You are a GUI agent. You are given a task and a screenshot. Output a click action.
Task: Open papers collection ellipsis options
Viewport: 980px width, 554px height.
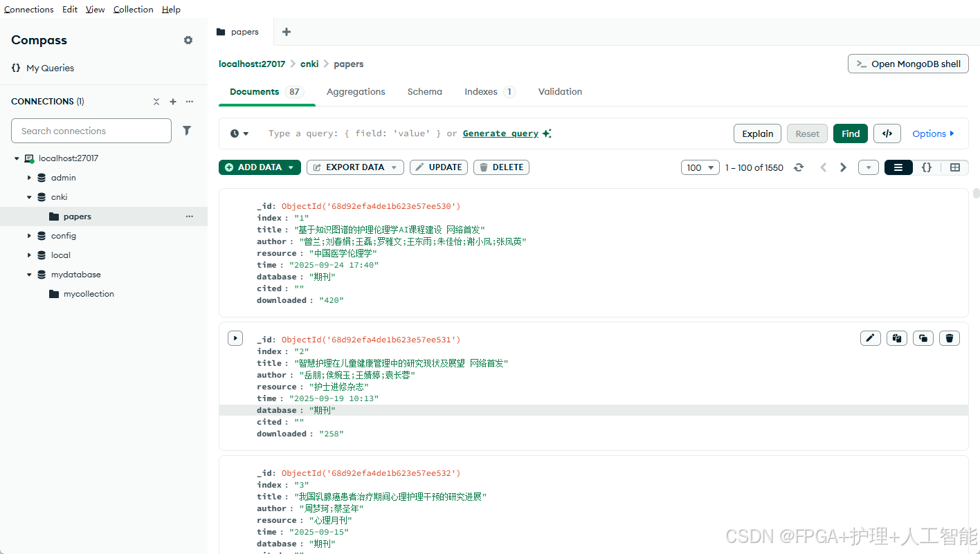pos(190,216)
